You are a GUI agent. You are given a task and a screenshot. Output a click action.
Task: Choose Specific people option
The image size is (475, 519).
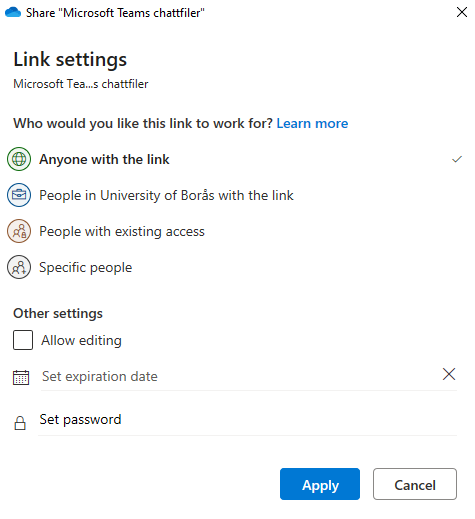pyautogui.click(x=235, y=267)
